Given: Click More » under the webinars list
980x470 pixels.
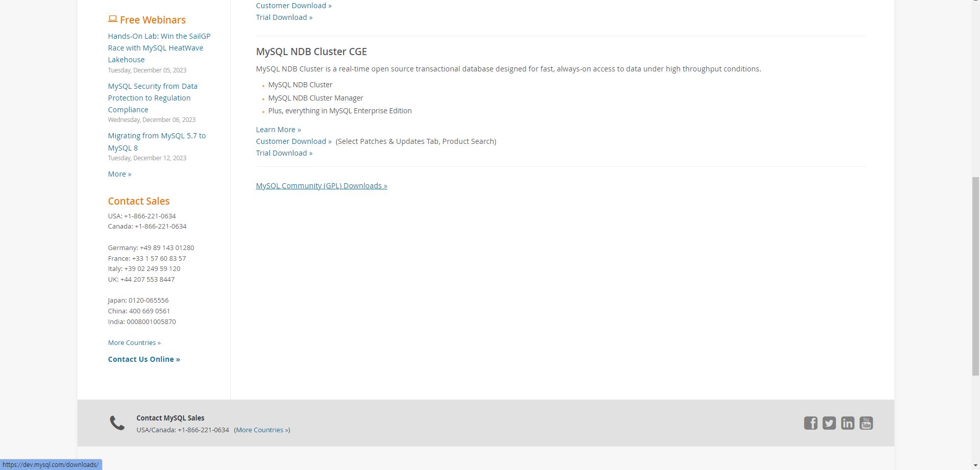Looking at the screenshot, I should pyautogui.click(x=119, y=174).
